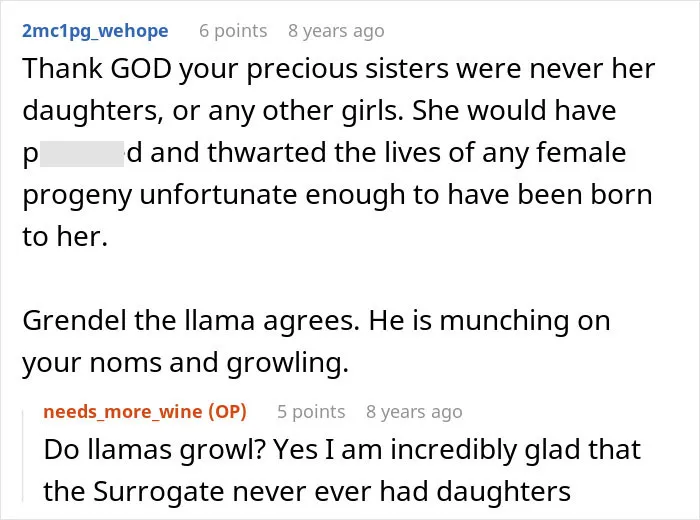Click the word thwarted in the comment
700x520 pixels.
tap(267, 153)
